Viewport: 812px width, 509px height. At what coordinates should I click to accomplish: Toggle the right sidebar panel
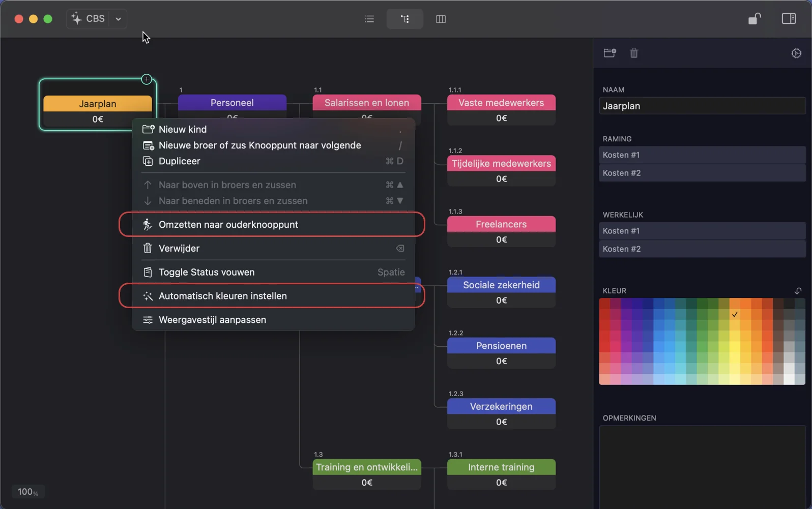pos(788,19)
